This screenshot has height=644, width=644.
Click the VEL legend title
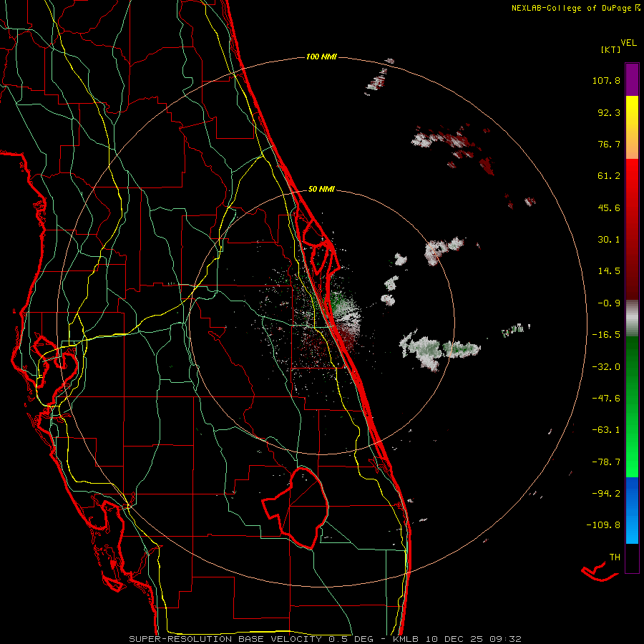[629, 43]
